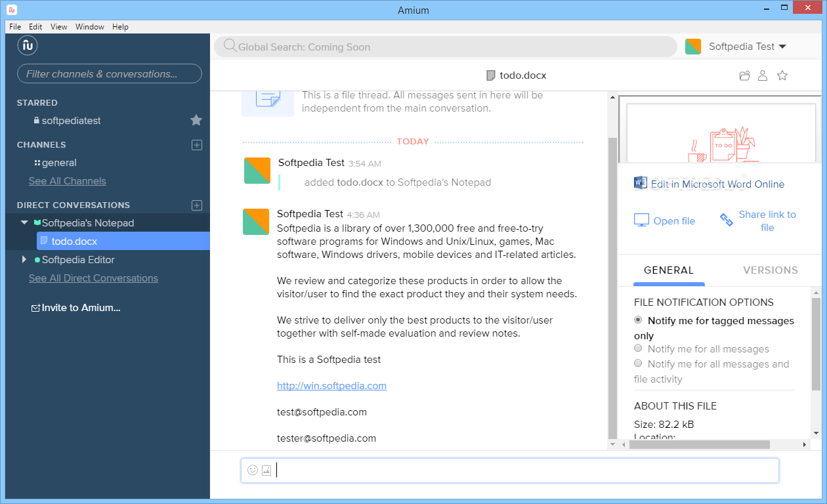The height and width of the screenshot is (504, 827).
Task: Click the file panel scroll right arrow
Action: [x=806, y=444]
